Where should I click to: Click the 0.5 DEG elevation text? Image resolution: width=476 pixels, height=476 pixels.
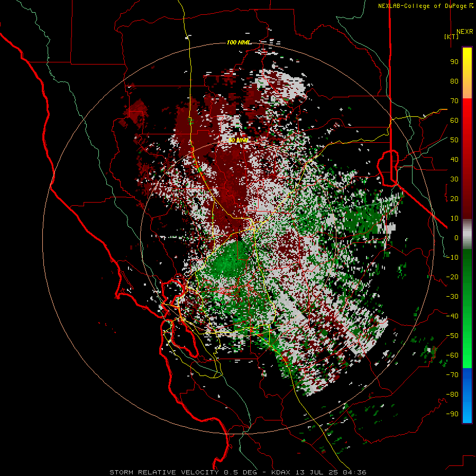241,472
